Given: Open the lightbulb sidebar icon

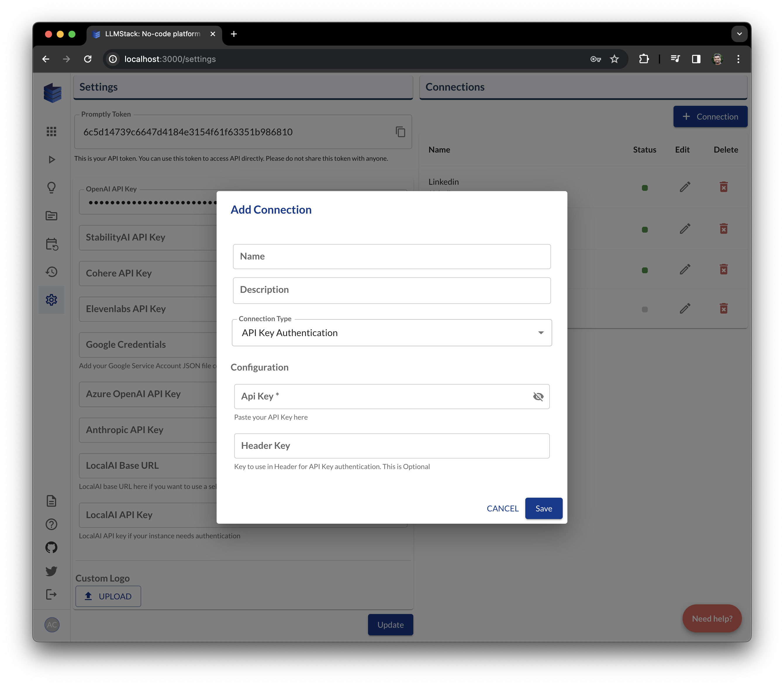Looking at the screenshot, I should point(51,187).
